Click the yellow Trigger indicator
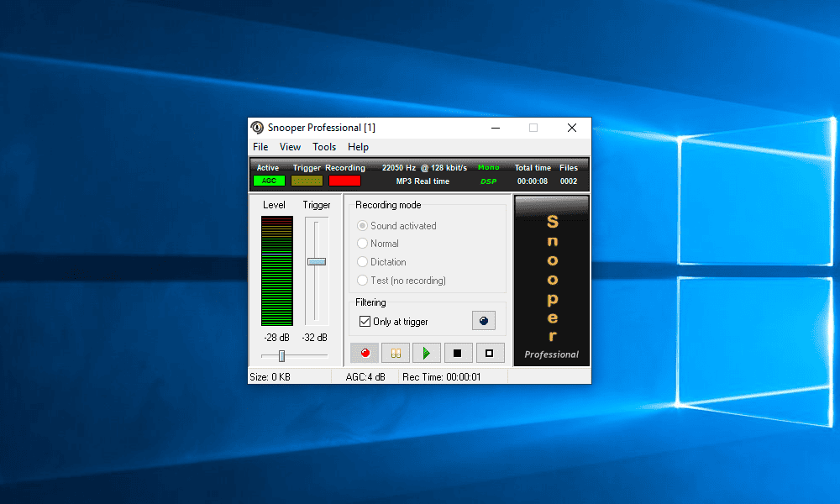Viewport: 840px width, 504px height. (307, 181)
